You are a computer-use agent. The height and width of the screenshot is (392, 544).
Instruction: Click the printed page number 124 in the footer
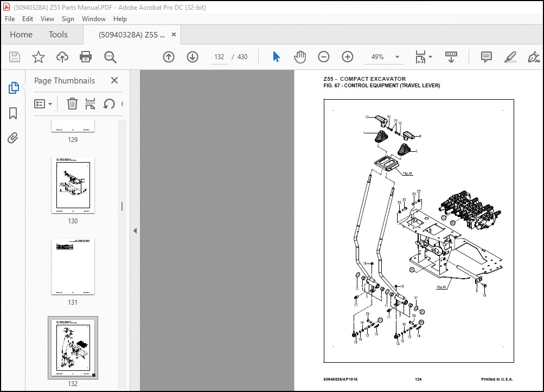pos(418,379)
